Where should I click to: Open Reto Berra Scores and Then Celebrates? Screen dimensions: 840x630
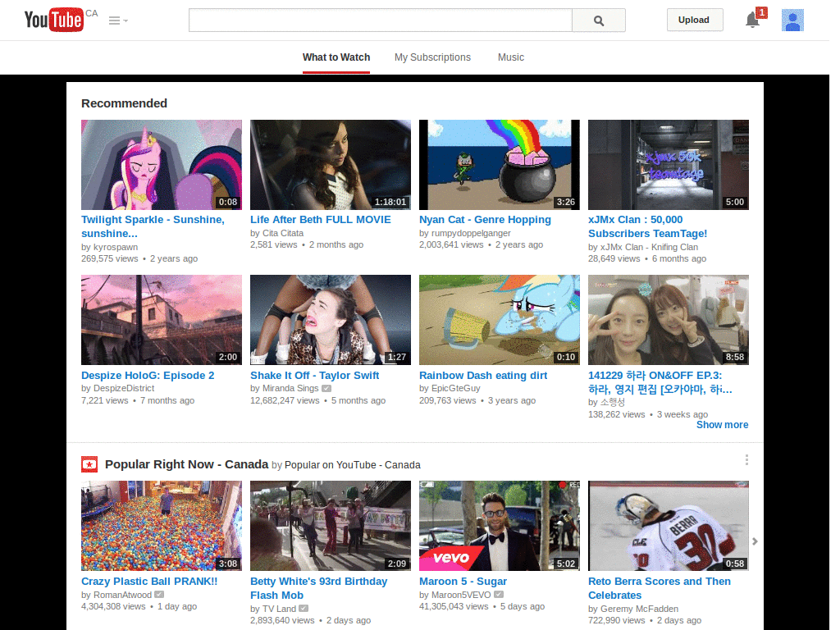click(660, 588)
